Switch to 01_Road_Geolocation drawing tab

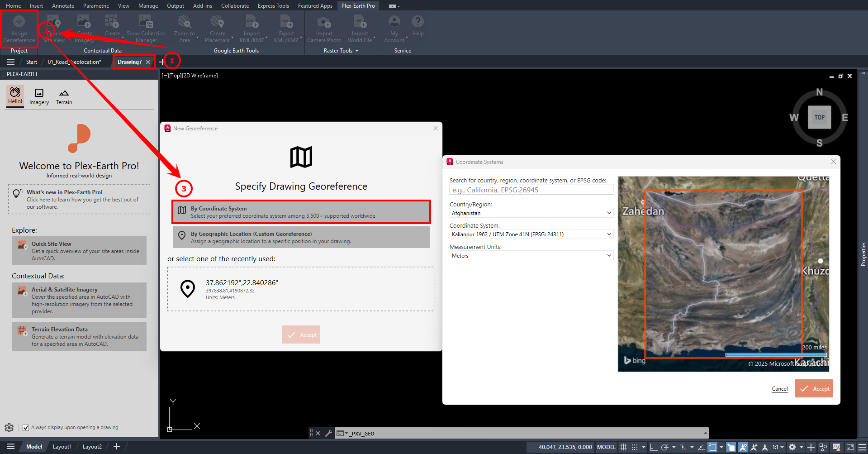point(75,62)
